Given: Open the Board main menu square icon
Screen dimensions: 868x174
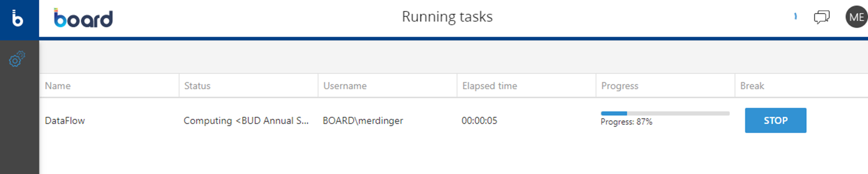Looking at the screenshot, I should tap(18, 19).
